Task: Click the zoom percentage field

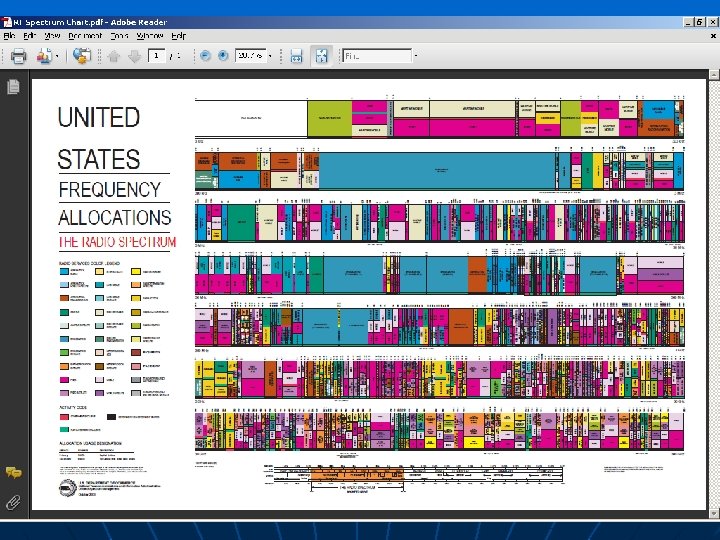Action: [x=251, y=56]
